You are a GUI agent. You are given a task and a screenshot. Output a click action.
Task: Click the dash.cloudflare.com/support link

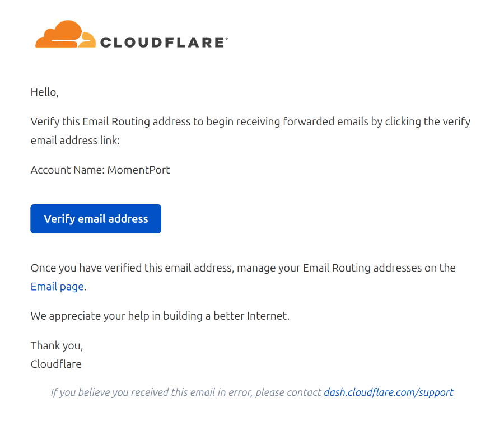click(x=389, y=392)
